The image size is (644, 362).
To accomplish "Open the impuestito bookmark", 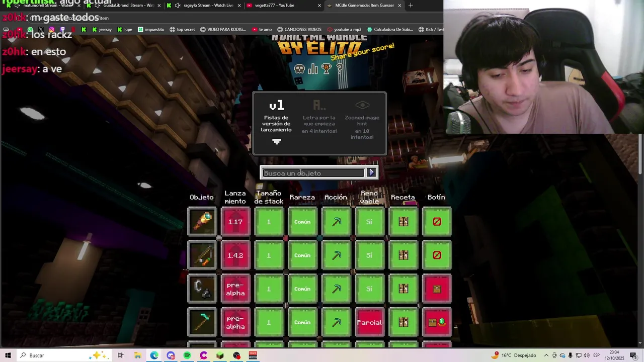I will point(150,30).
